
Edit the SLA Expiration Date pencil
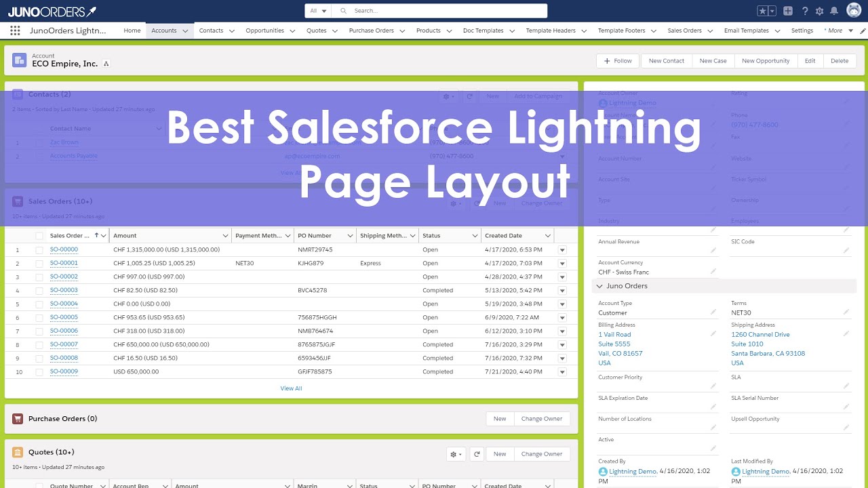(713, 407)
